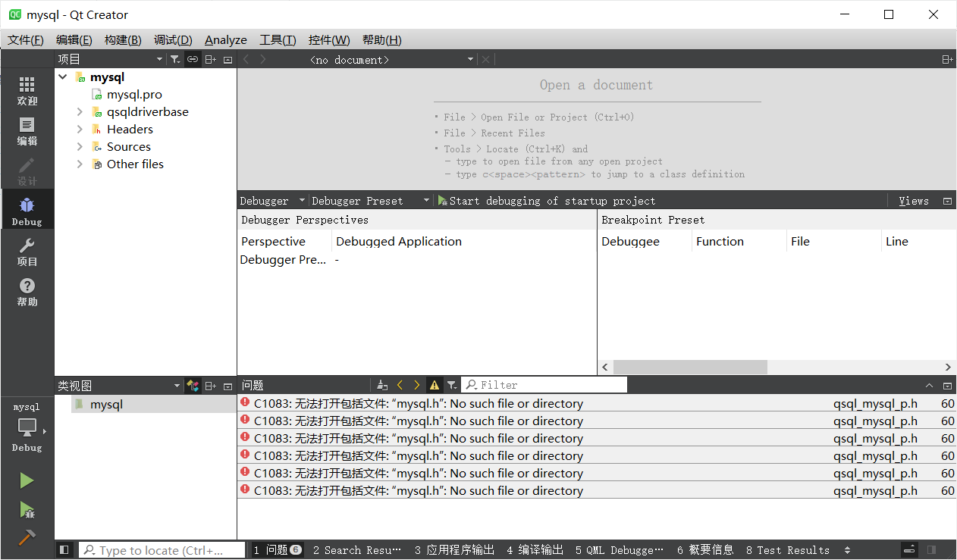Open Debugger Preset perspective dropdown
This screenshot has width=957, height=560.
click(372, 201)
